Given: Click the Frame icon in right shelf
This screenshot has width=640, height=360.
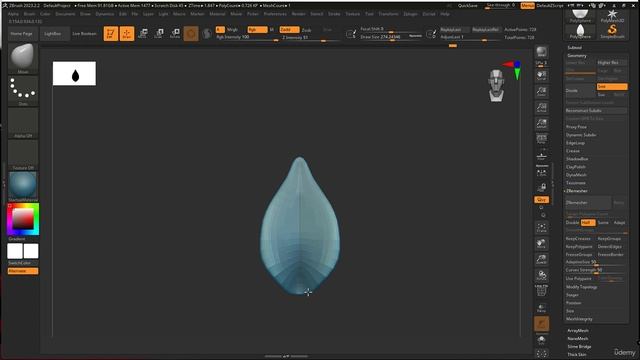Looking at the screenshot, I should coord(542,228).
